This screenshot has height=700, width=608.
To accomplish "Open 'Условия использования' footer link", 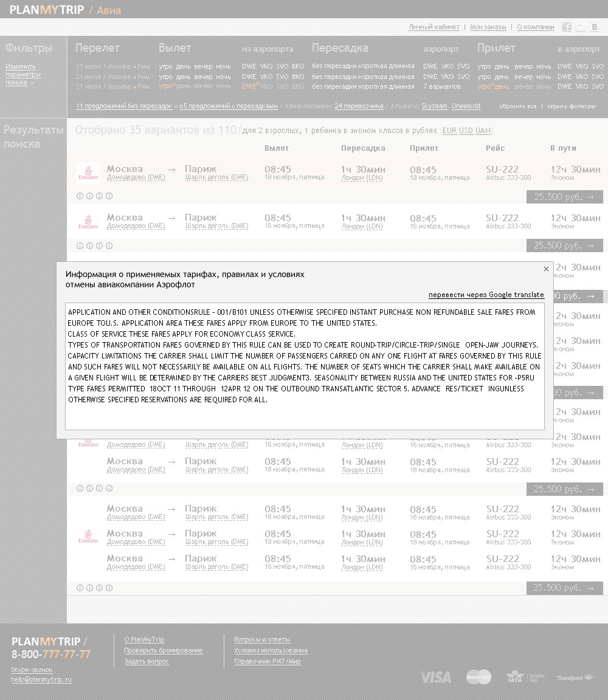I will pos(271,650).
